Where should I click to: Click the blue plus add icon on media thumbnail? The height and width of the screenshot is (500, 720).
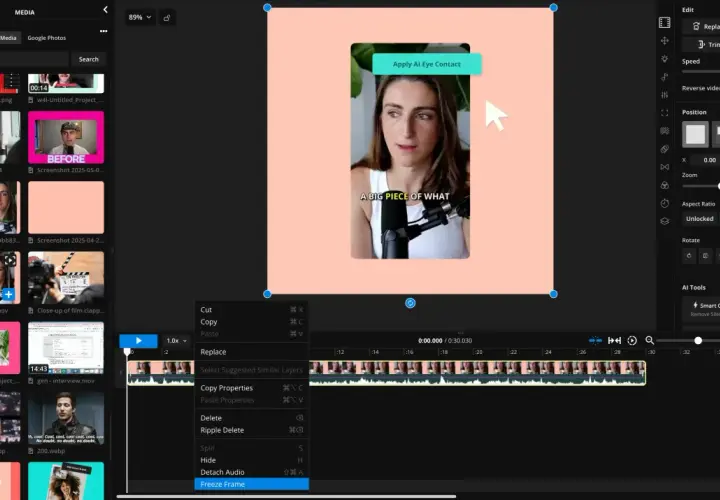click(x=8, y=294)
